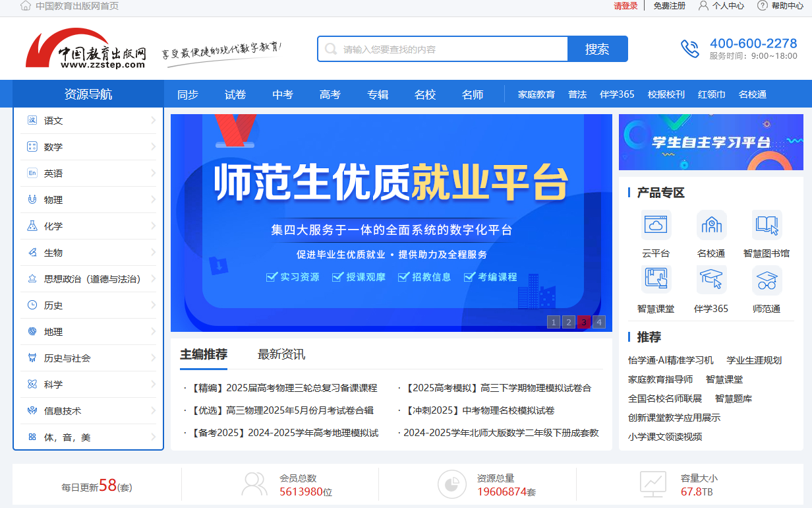The width and height of the screenshot is (812, 508).
Task: Open the 红领巾 navigation link
Action: 712,94
